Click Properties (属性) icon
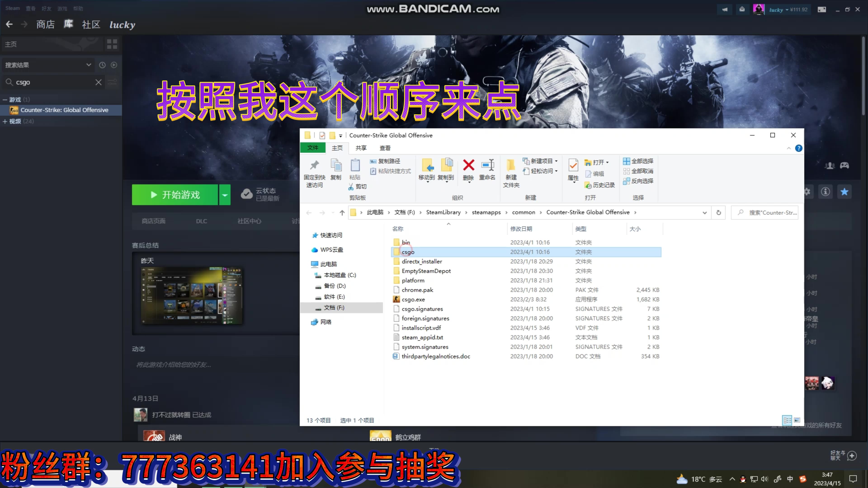 click(573, 165)
